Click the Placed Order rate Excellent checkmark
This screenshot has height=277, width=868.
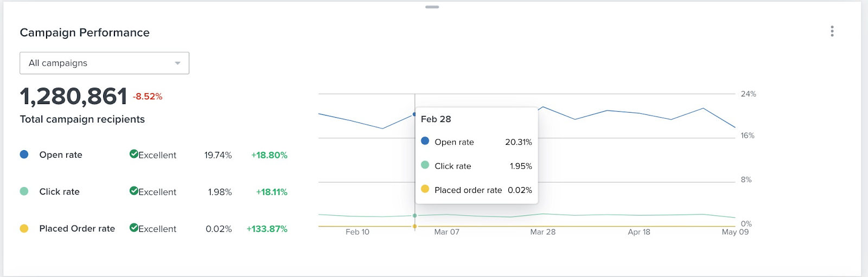[133, 228]
